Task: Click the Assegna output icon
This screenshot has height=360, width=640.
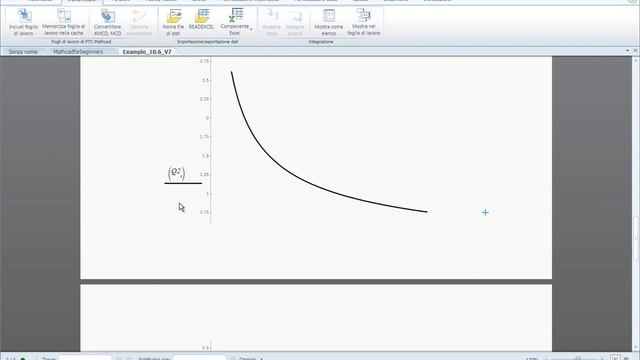Action: click(295, 22)
